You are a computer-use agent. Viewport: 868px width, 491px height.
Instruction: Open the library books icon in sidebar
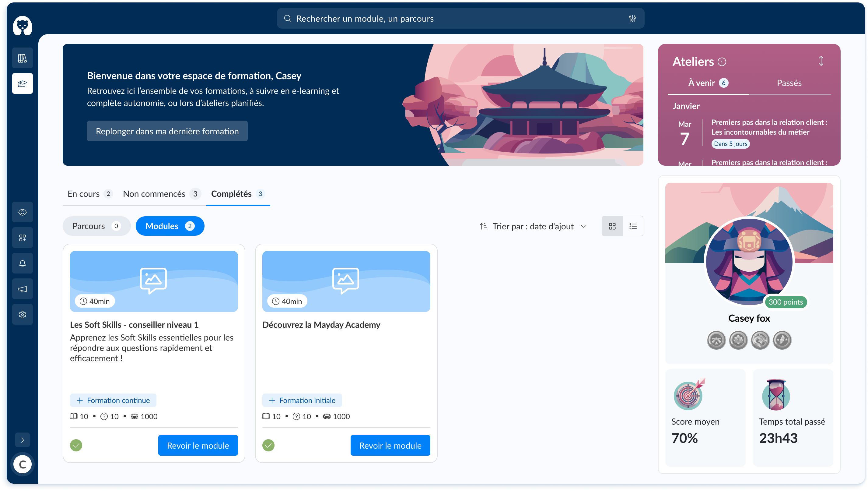22,58
